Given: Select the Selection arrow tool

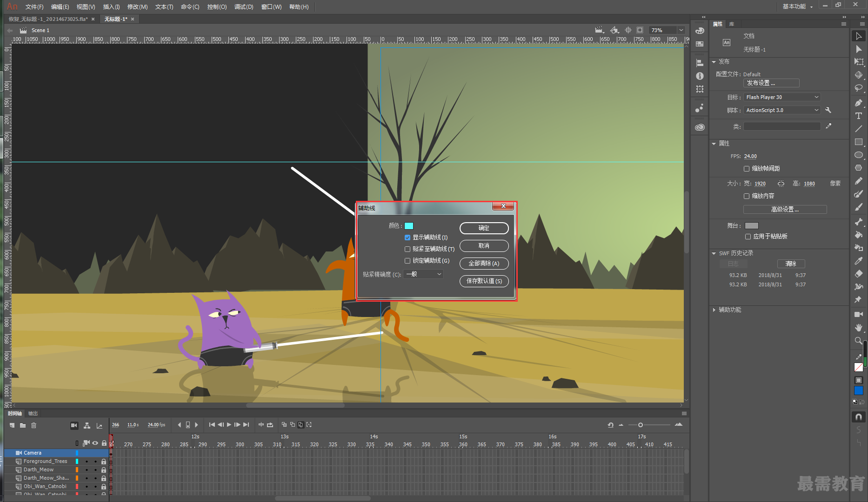Looking at the screenshot, I should pos(859,36).
